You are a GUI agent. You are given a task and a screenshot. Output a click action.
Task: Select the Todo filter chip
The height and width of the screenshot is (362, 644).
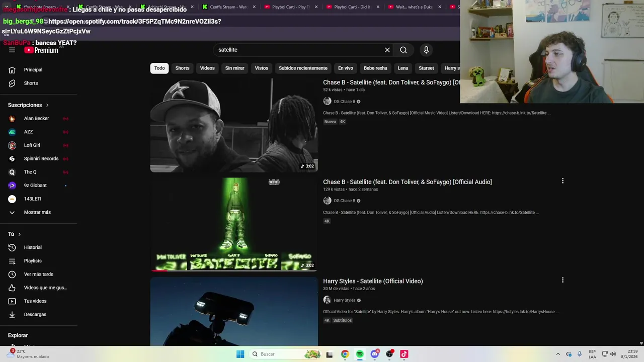coord(159,68)
